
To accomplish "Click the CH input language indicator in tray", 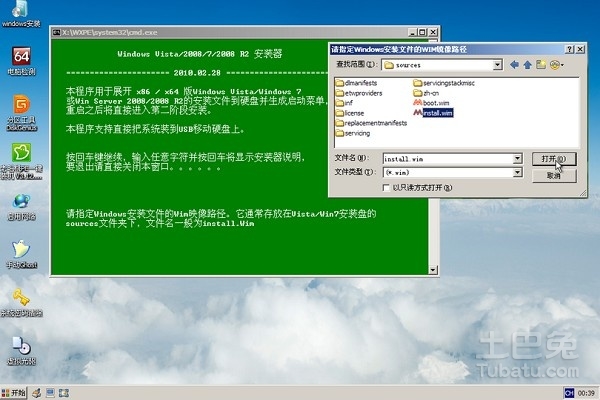I will point(569,393).
